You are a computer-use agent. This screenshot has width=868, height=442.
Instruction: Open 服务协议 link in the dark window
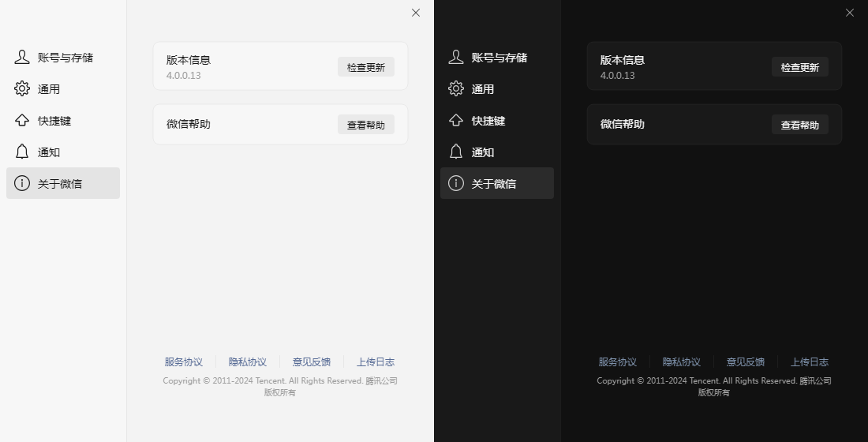tap(618, 361)
